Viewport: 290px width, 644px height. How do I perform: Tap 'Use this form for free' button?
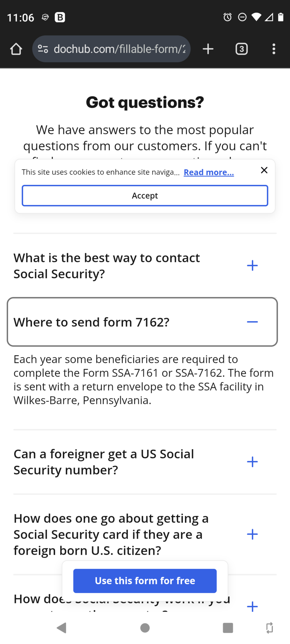pos(145,581)
